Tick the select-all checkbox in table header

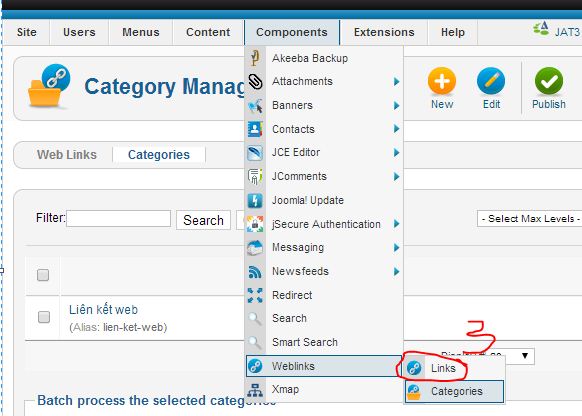coord(43,275)
